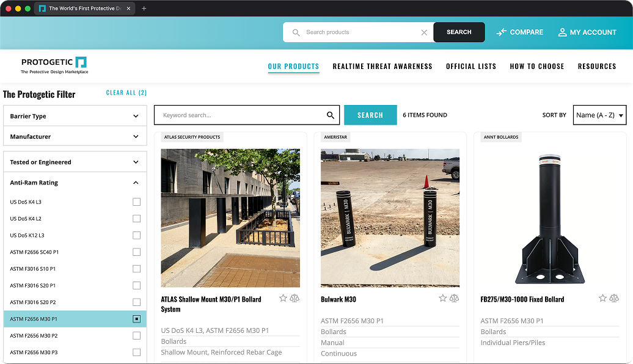This screenshot has width=633, height=364.
Task: Favorite FB275/M30-1000 Fixed Bollard star
Action: (602, 298)
